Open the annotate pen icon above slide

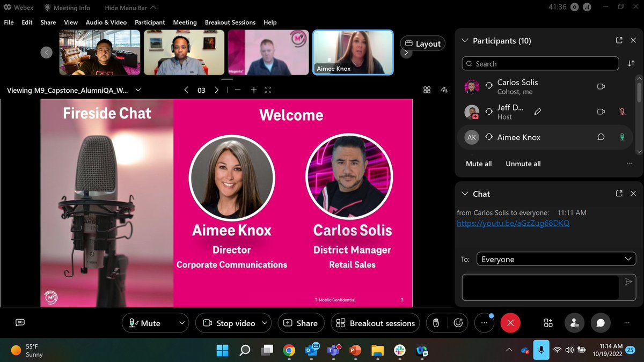click(444, 90)
